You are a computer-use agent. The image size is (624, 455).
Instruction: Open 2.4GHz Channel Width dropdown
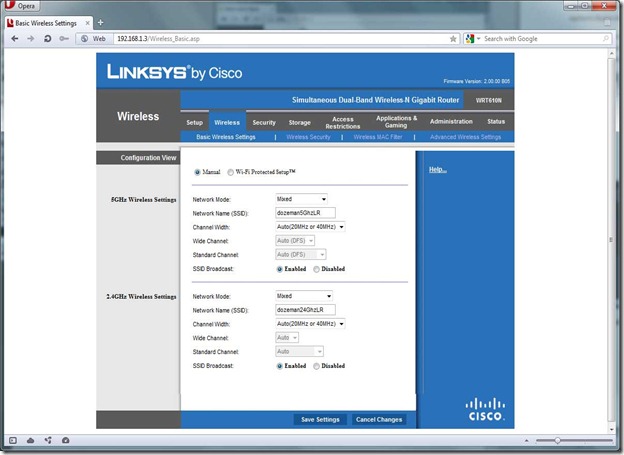tap(310, 324)
